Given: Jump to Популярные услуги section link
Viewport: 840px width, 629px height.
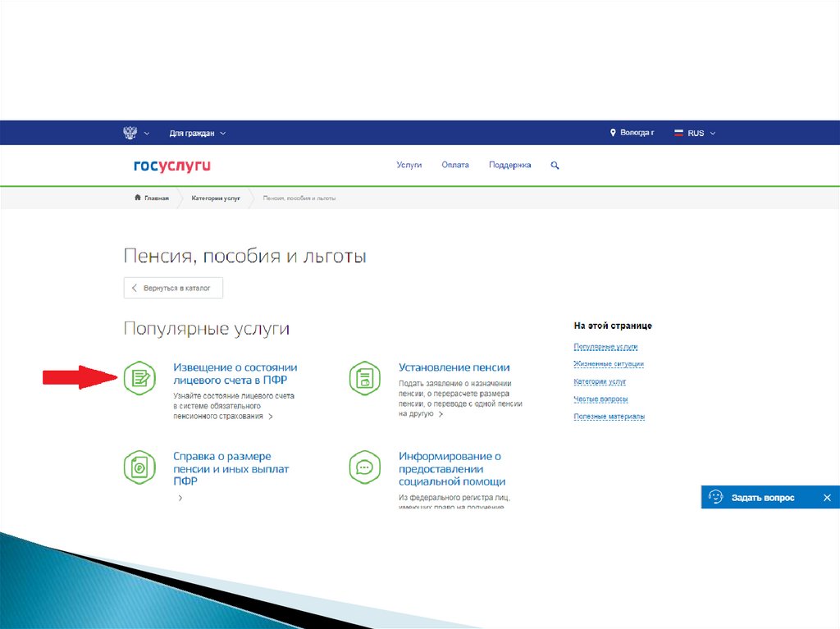Looking at the screenshot, I should (605, 347).
